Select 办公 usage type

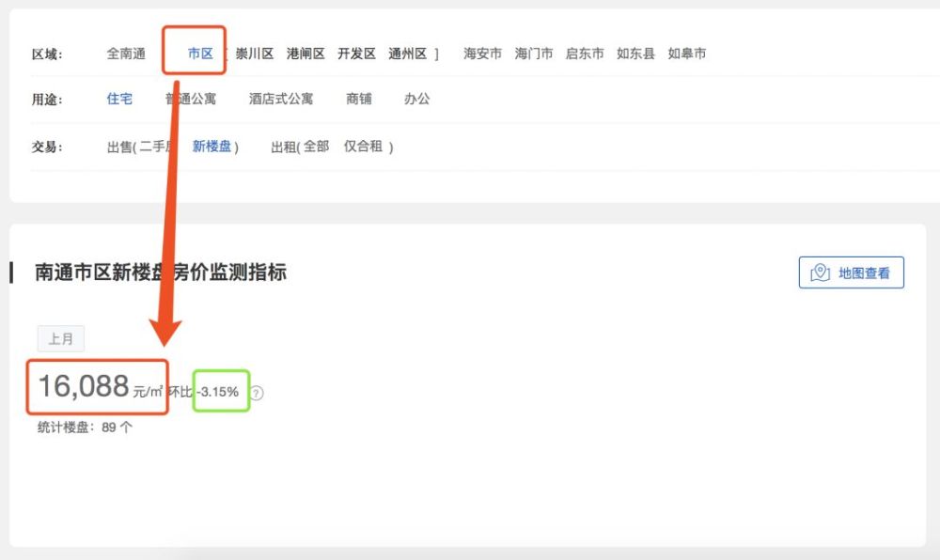tap(416, 99)
